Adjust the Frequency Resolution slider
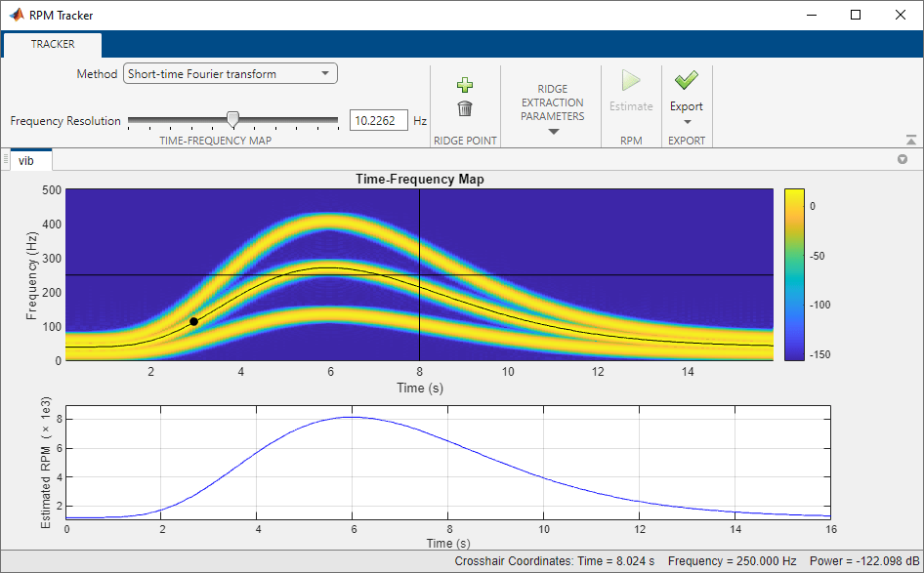Screen dimensions: 924x573 [232, 119]
